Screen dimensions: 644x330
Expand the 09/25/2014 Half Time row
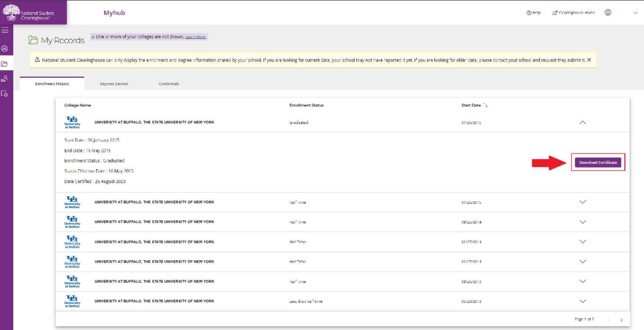click(583, 222)
